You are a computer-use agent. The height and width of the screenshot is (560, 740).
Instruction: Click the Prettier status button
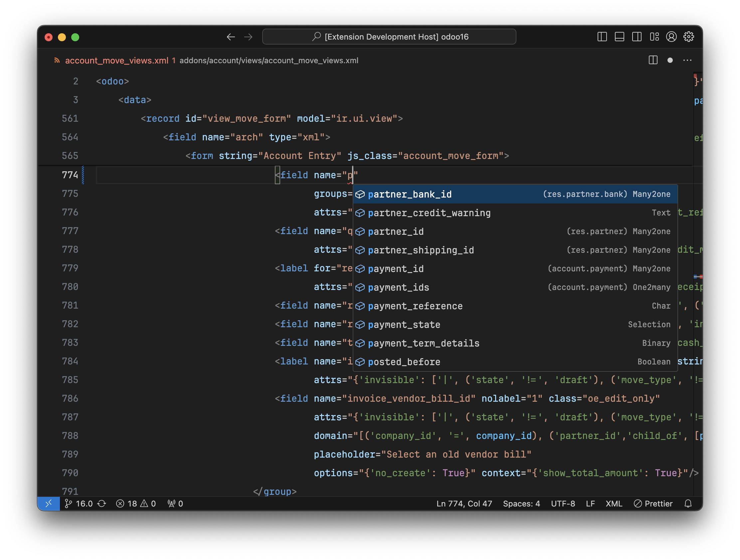pos(653,503)
